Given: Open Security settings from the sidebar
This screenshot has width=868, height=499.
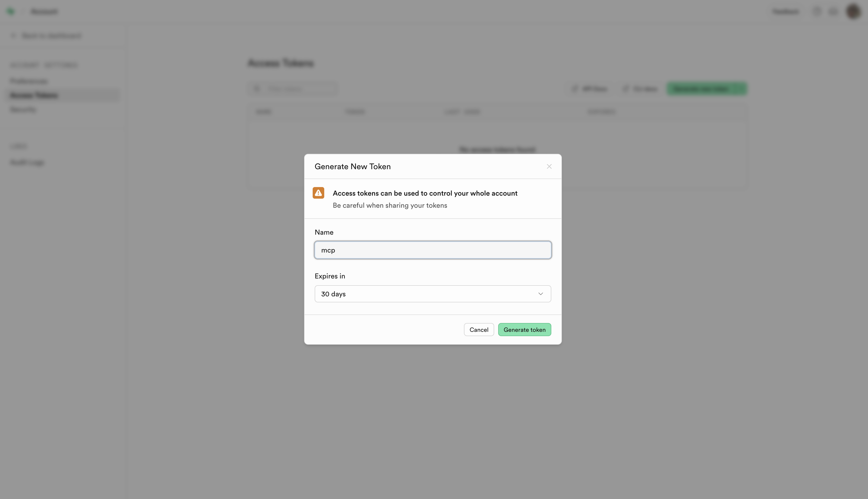Looking at the screenshot, I should 23,109.
